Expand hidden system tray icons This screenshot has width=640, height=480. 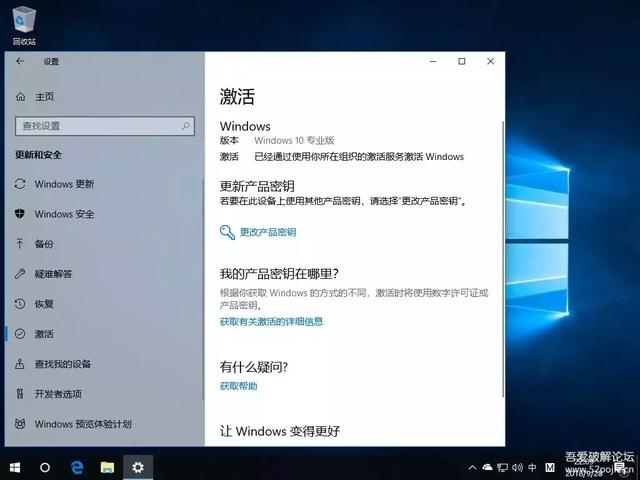click(471, 467)
